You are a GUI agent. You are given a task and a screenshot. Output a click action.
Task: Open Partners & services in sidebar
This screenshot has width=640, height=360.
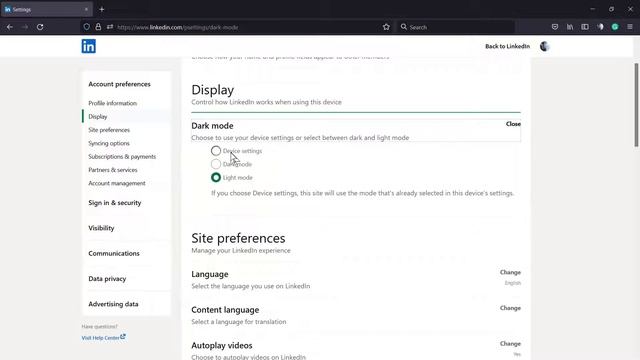113,170
